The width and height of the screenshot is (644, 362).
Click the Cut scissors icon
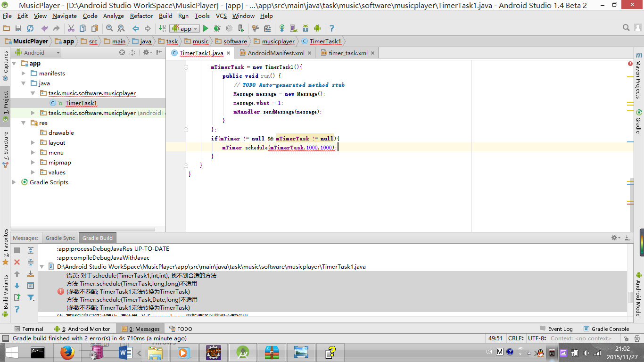click(x=71, y=28)
